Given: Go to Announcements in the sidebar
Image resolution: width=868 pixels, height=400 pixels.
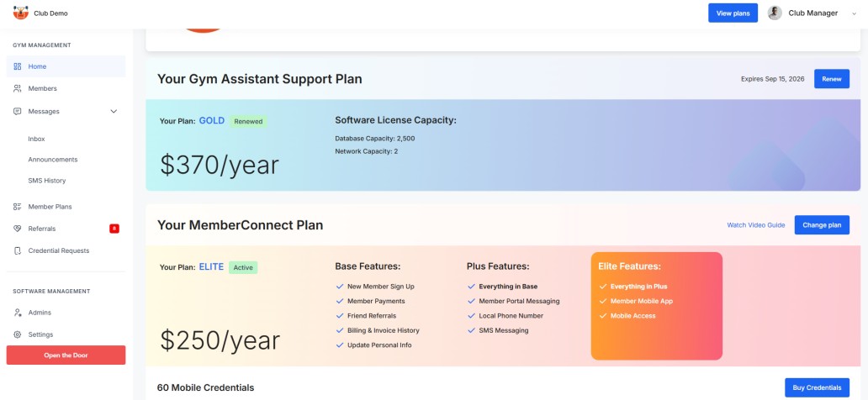Looking at the screenshot, I should (x=53, y=160).
